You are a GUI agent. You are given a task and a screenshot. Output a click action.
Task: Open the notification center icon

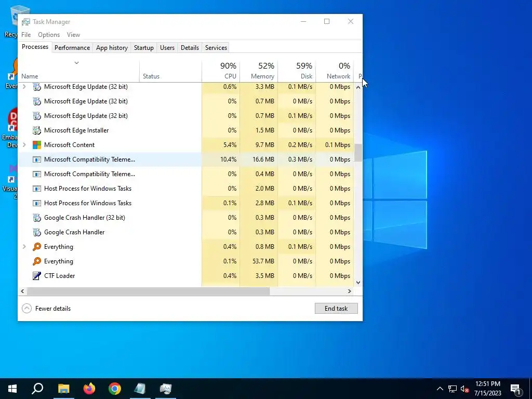coord(516,389)
